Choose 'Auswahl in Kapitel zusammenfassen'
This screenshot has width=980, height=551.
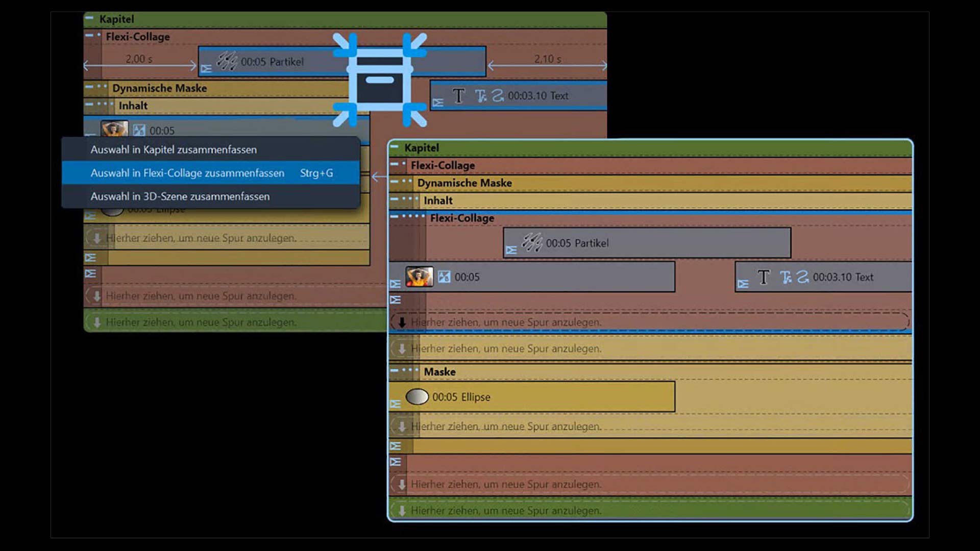point(174,149)
